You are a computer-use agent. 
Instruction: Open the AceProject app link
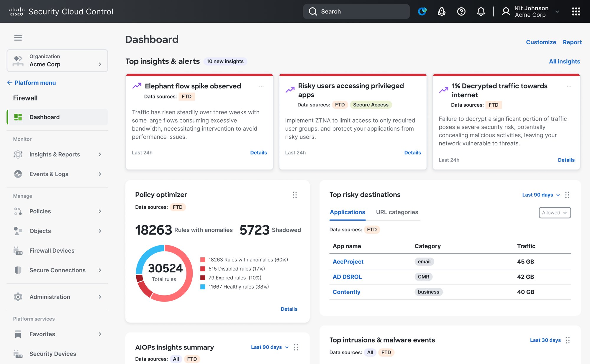coord(348,262)
